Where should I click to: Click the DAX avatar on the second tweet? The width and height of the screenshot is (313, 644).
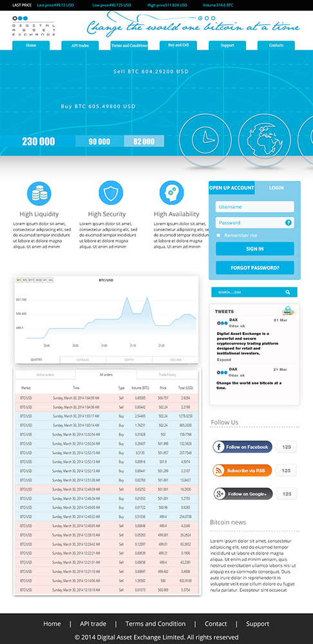click(222, 372)
